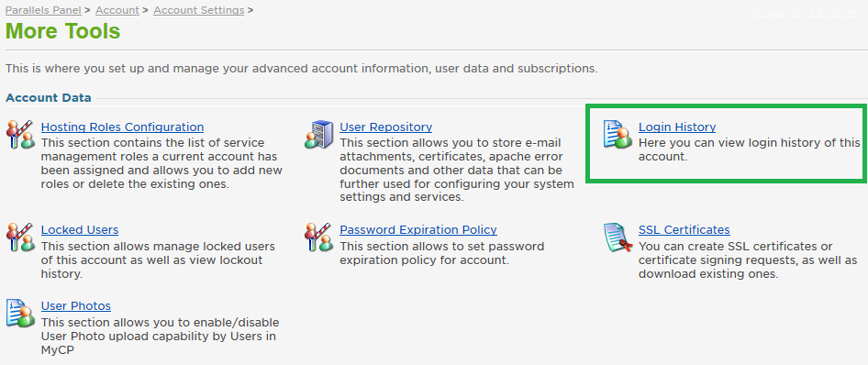Open the Password Expiration Policy link
This screenshot has height=365, width=868.
[x=418, y=229]
